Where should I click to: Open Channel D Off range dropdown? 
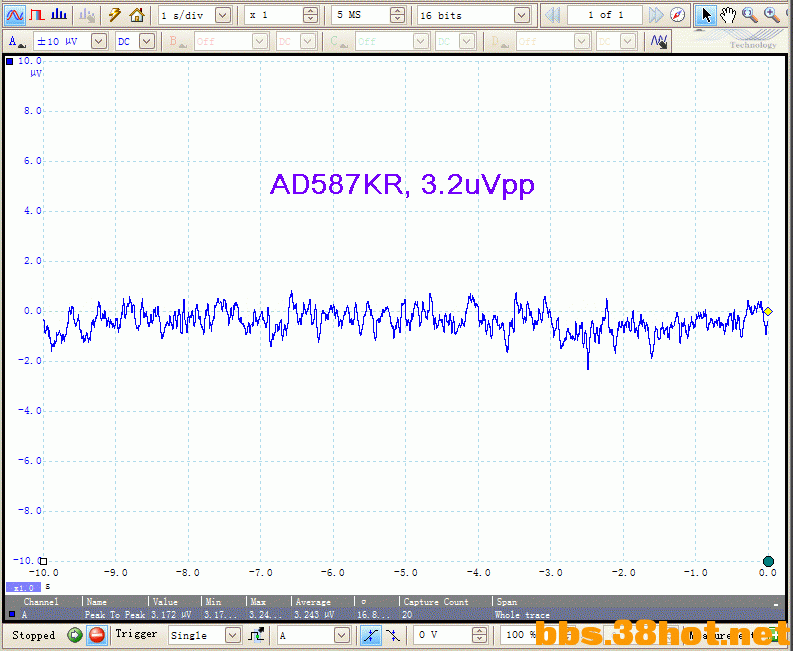pyautogui.click(x=582, y=41)
